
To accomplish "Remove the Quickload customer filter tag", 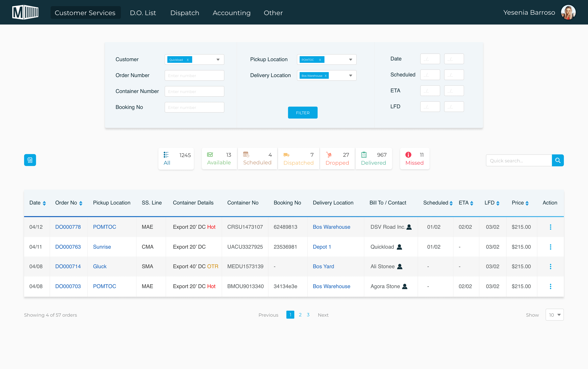I will pyautogui.click(x=188, y=60).
